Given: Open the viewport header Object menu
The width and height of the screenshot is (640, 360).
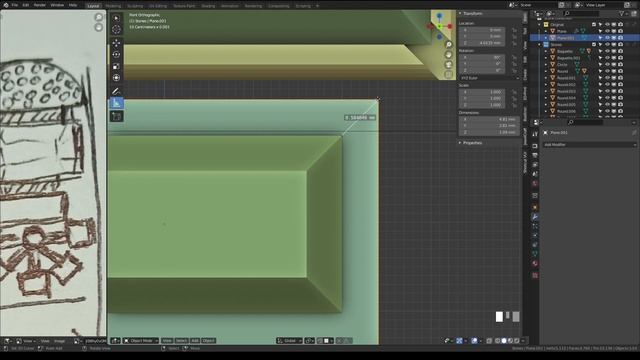Looking at the screenshot, I should pyautogui.click(x=209, y=341).
